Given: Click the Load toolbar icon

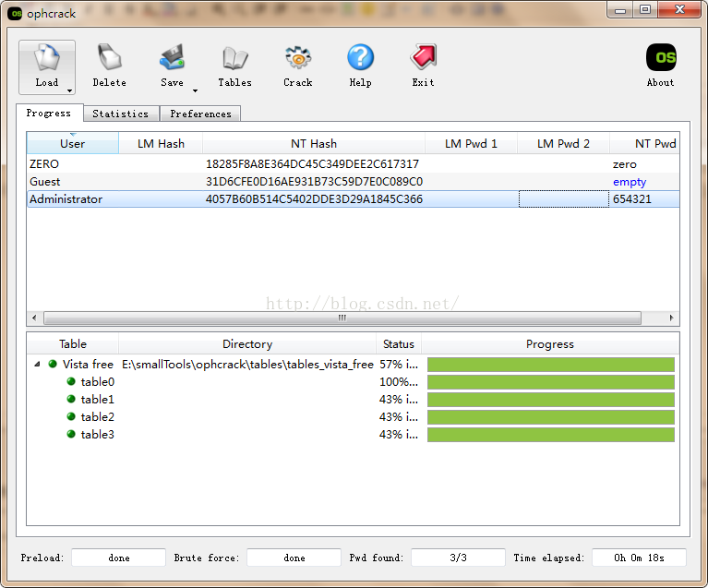Looking at the screenshot, I should point(46,58).
